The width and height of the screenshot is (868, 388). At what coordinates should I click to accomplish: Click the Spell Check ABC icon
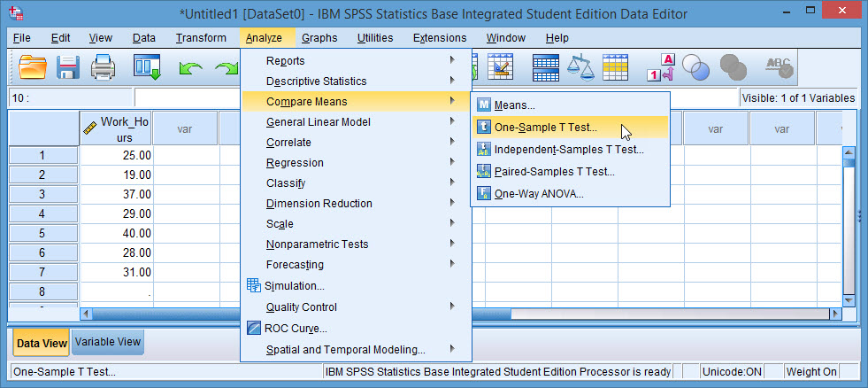pyautogui.click(x=779, y=67)
